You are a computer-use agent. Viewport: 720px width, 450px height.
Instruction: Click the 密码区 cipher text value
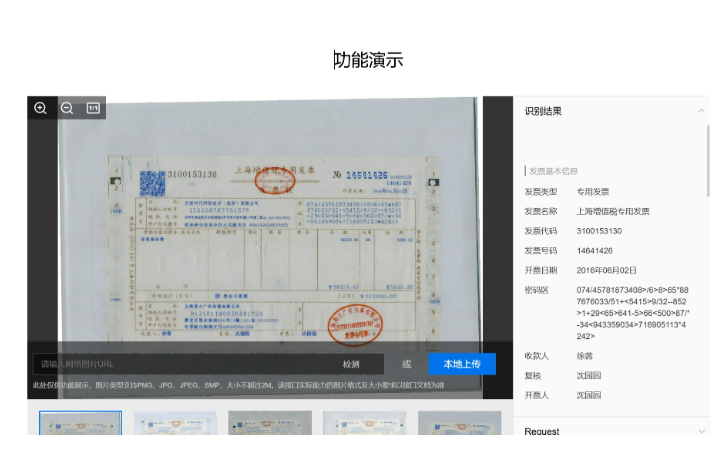633,313
